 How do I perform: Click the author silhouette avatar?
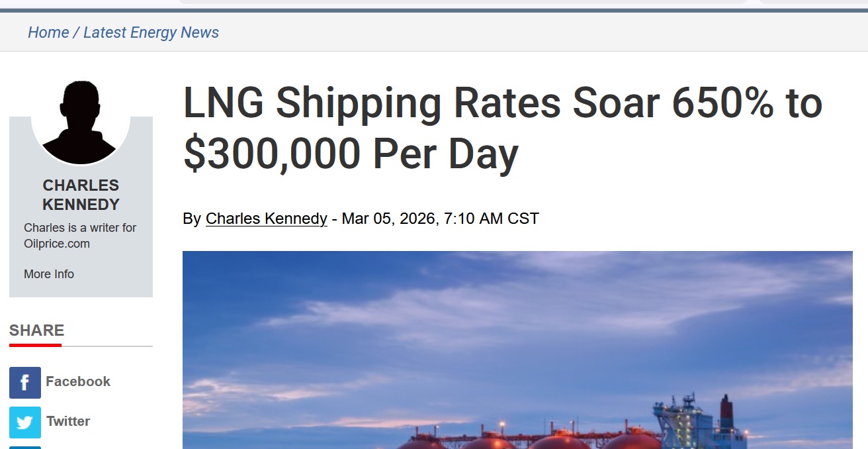click(x=81, y=123)
